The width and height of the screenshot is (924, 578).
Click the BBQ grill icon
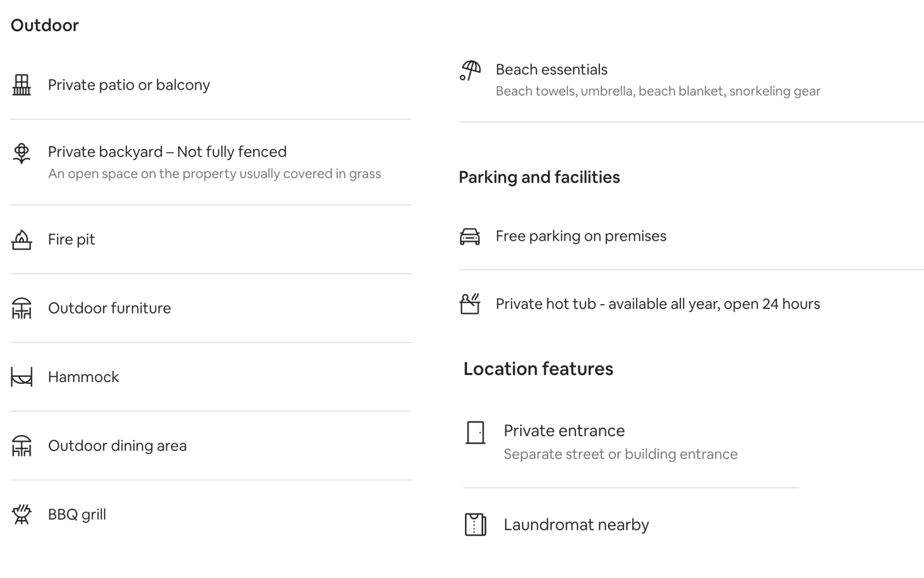point(21,514)
